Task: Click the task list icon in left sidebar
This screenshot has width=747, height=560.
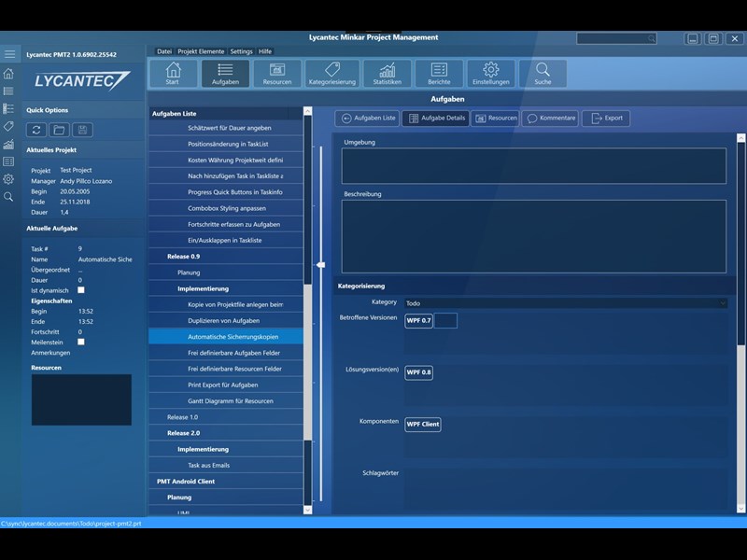Action: point(8,91)
